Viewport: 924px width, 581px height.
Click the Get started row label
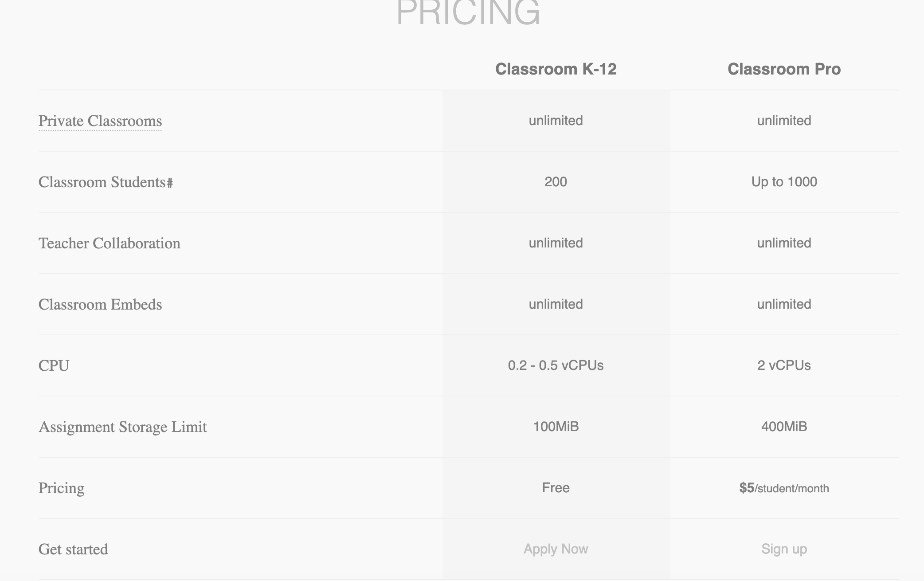pos(73,550)
